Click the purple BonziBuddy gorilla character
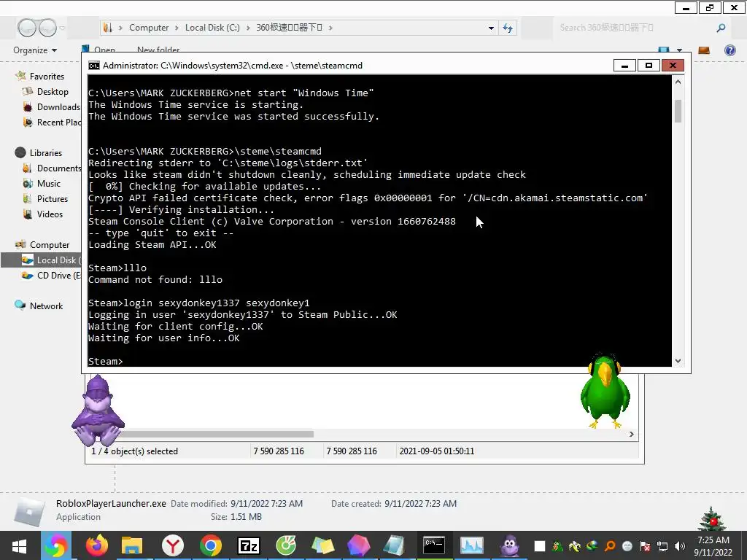Image resolution: width=747 pixels, height=560 pixels. pos(98,410)
